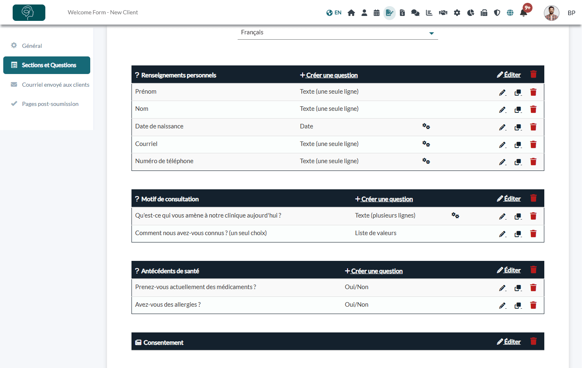Open the user profile avatar
The width and height of the screenshot is (588, 368).
coord(552,13)
